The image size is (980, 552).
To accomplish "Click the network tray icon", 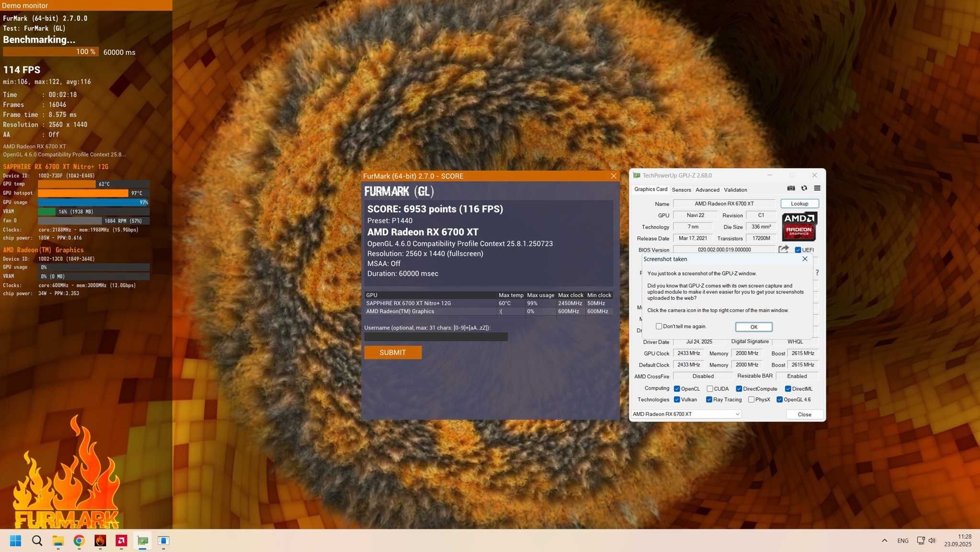I will click(921, 540).
